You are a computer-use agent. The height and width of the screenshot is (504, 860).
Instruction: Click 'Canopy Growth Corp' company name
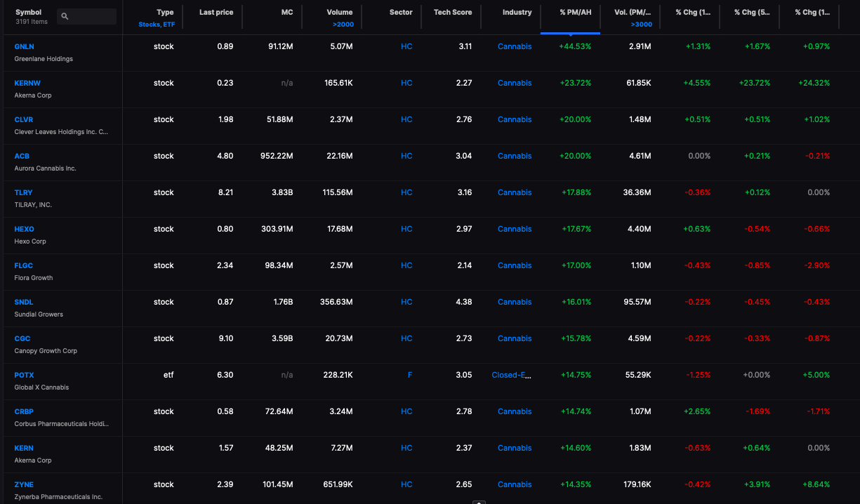pos(46,351)
